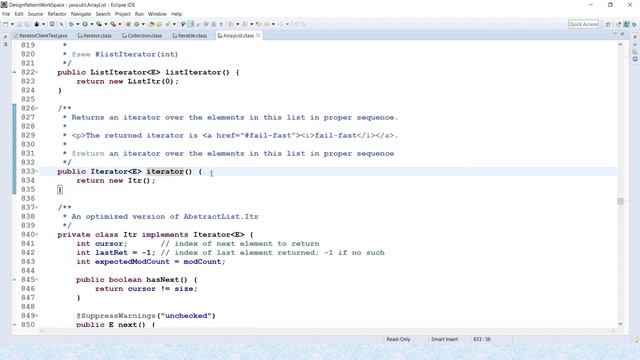This screenshot has height=360, width=640.
Task: Click the New file toolbar icon
Action: [x=6, y=24]
